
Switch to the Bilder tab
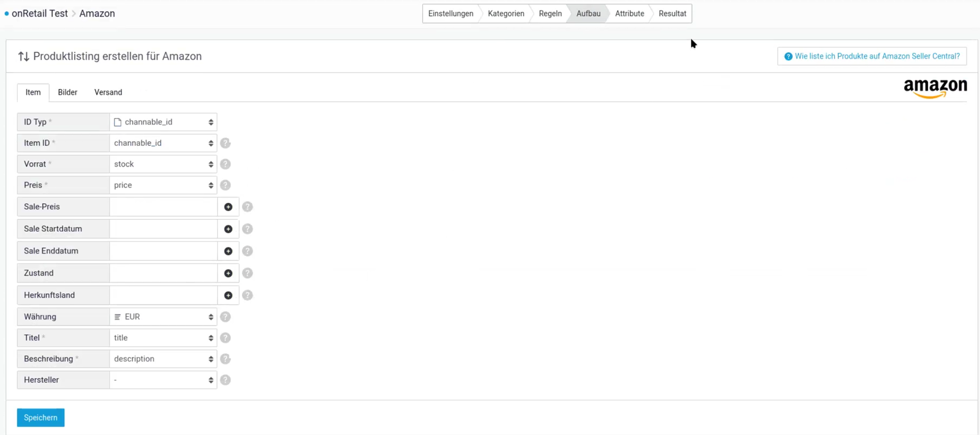click(68, 92)
